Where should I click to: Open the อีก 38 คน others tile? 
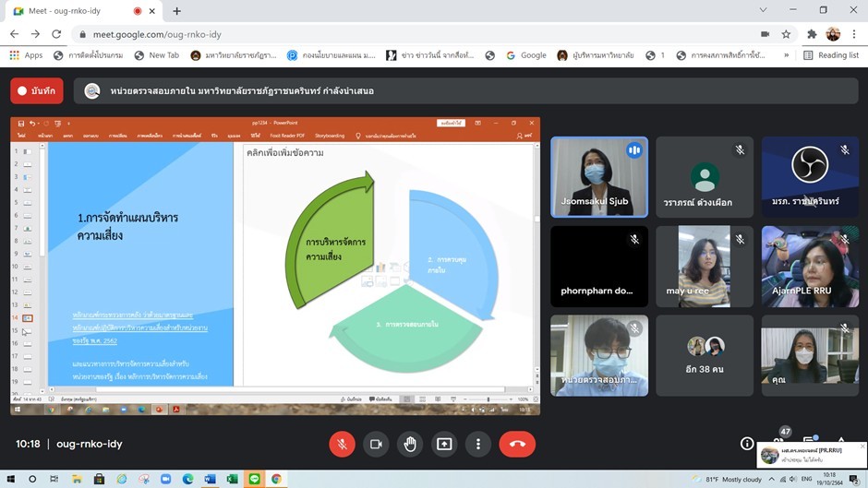[x=705, y=356]
